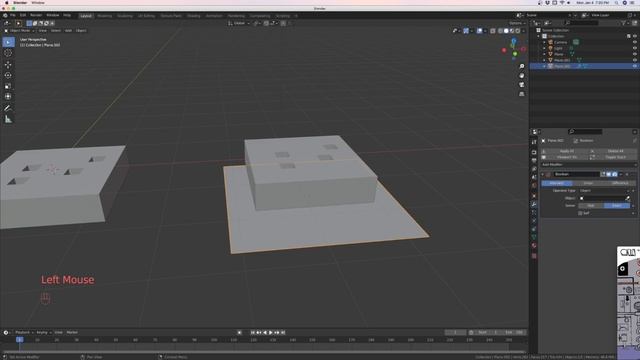Toggle visibility eye for Plane
Viewport: 640px width, 360px height.
coord(634,54)
